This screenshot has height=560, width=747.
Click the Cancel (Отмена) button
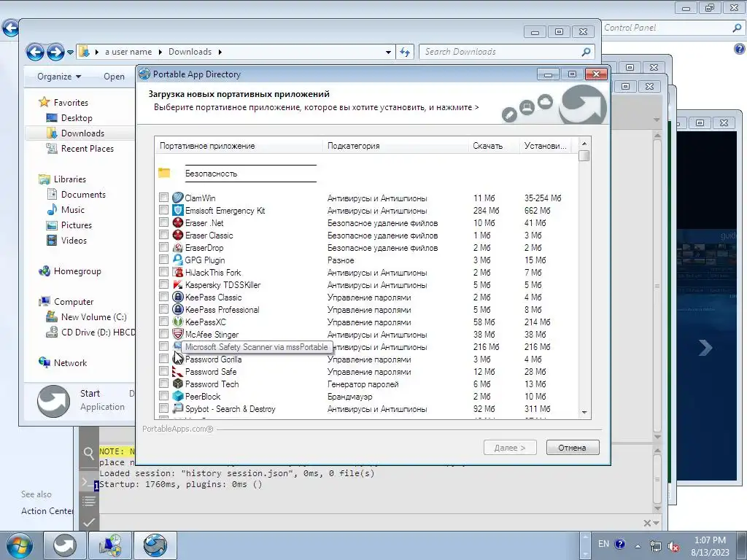[x=572, y=448]
